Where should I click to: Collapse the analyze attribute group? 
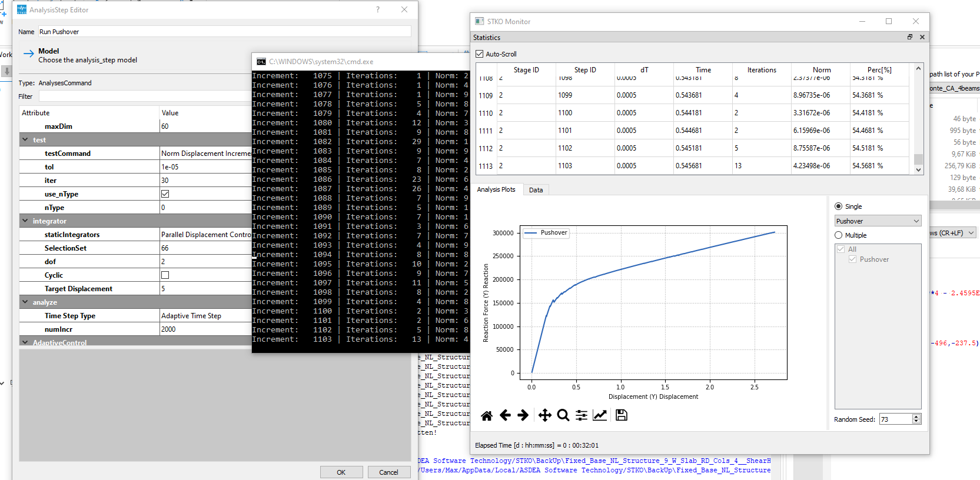coord(25,302)
